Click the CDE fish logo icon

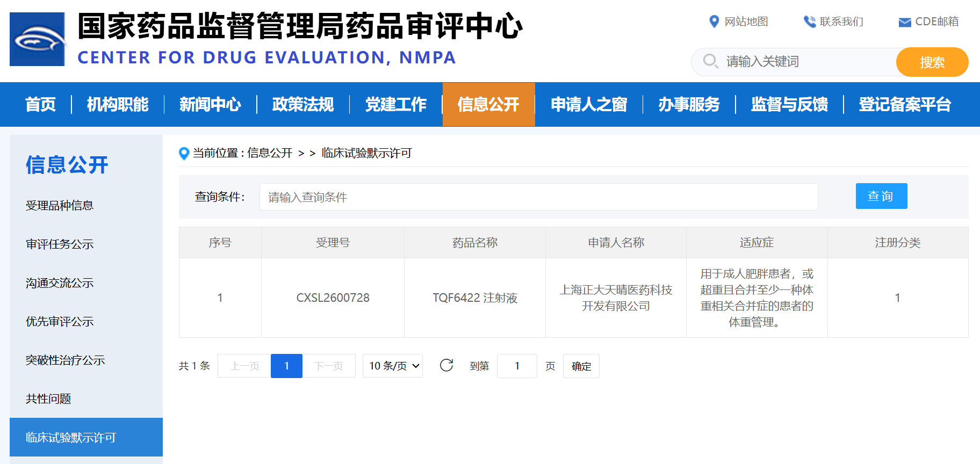[38, 39]
